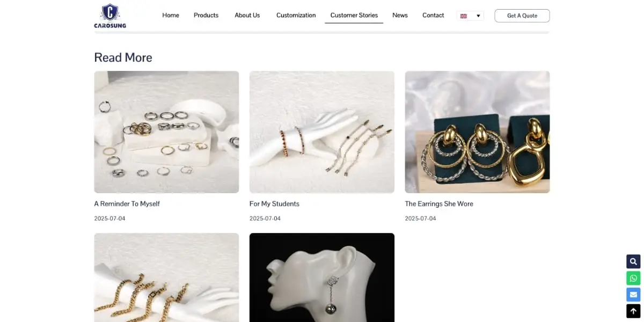Open the floating search icon

[633, 261]
